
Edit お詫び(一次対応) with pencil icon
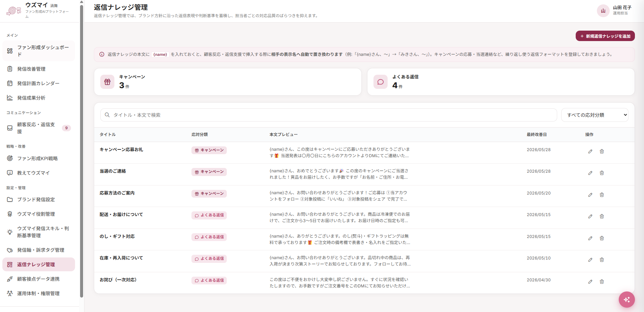pyautogui.click(x=590, y=282)
